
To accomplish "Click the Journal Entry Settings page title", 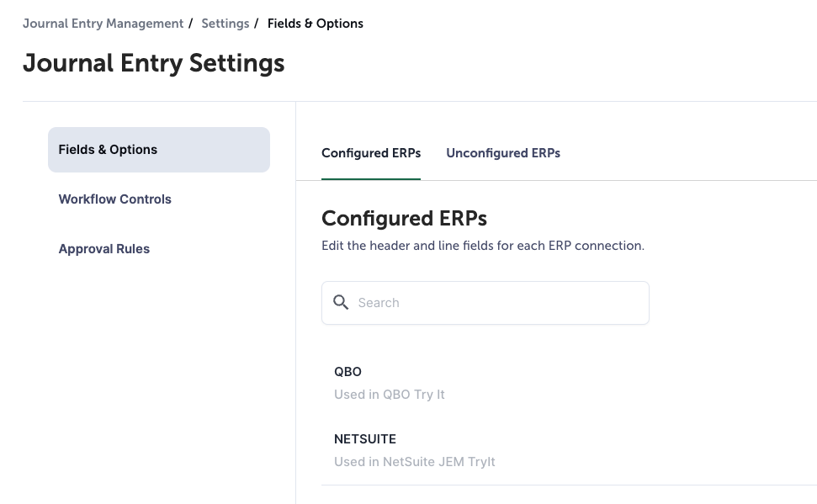I will (154, 64).
